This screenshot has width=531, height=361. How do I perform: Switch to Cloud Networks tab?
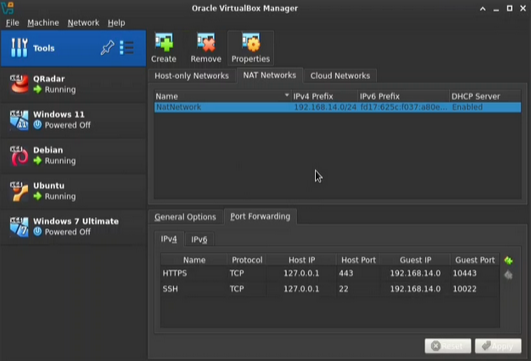[x=340, y=76]
